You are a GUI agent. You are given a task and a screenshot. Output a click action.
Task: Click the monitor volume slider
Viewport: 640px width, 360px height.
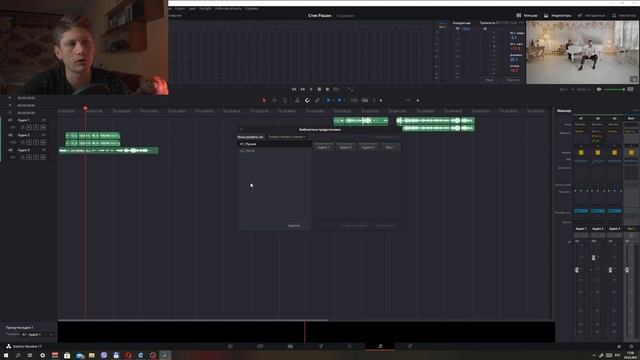tap(614, 89)
